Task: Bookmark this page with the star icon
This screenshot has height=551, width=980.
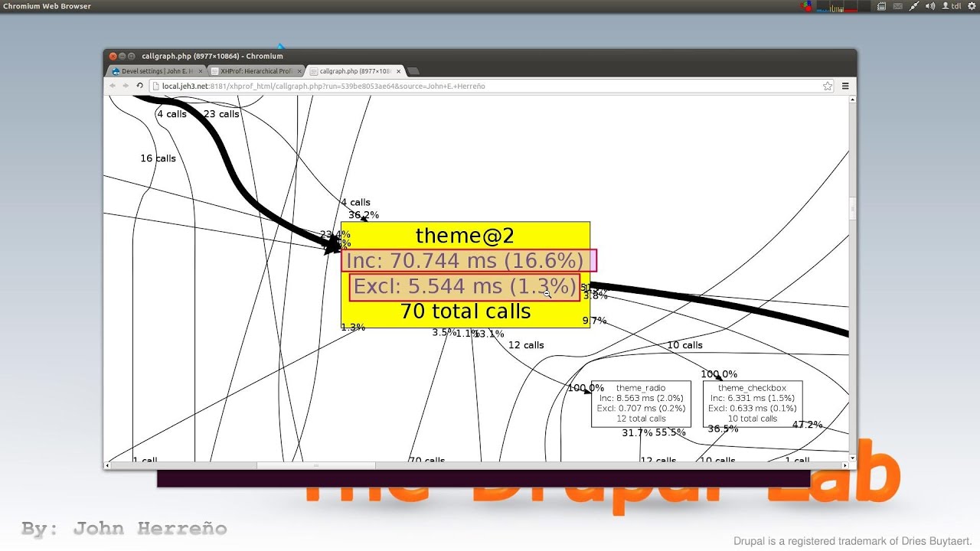Action: [828, 86]
